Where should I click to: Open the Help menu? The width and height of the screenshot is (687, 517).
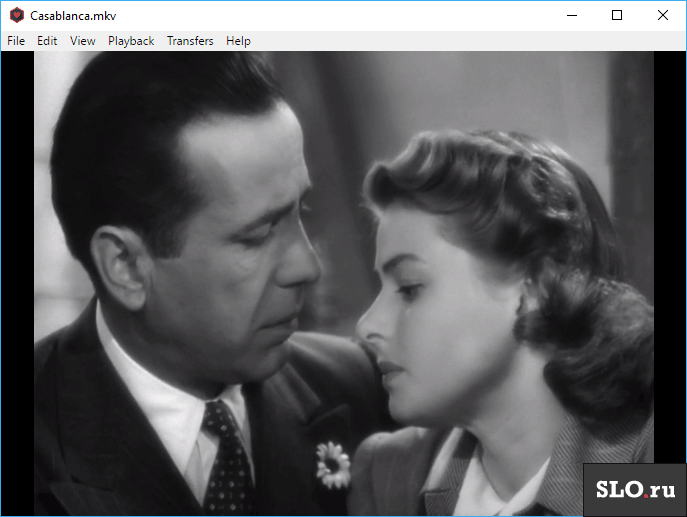[x=238, y=41]
